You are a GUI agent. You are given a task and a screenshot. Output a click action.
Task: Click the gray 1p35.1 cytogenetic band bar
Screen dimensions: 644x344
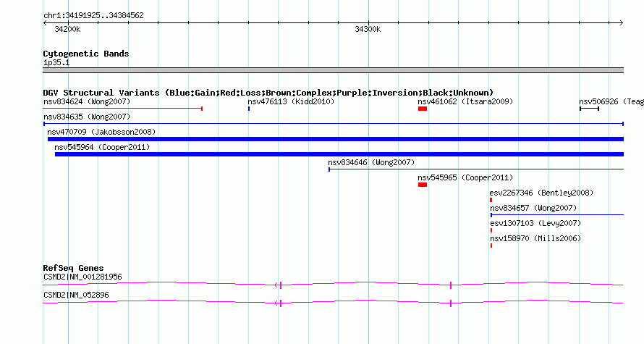pos(334,70)
